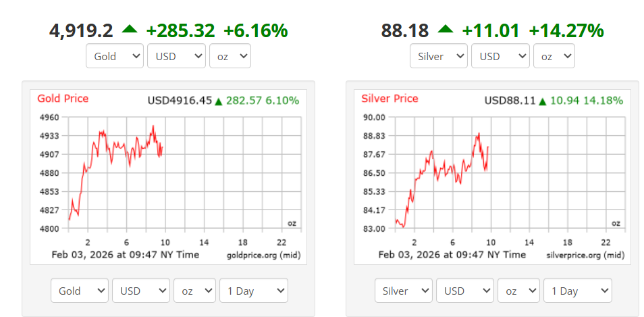Image resolution: width=644 pixels, height=317 pixels.
Task: Open the top USD currency dropdown for silver
Action: click(x=500, y=56)
